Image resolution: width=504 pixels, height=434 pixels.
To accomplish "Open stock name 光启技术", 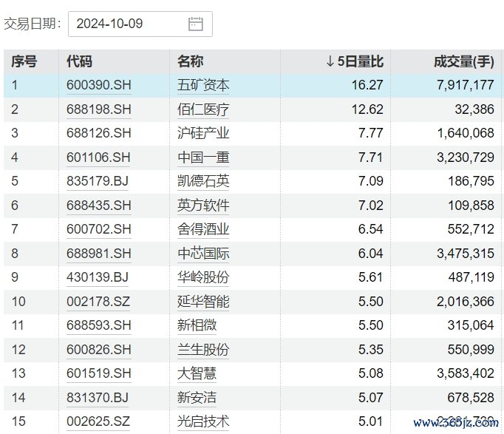I will [x=203, y=421].
